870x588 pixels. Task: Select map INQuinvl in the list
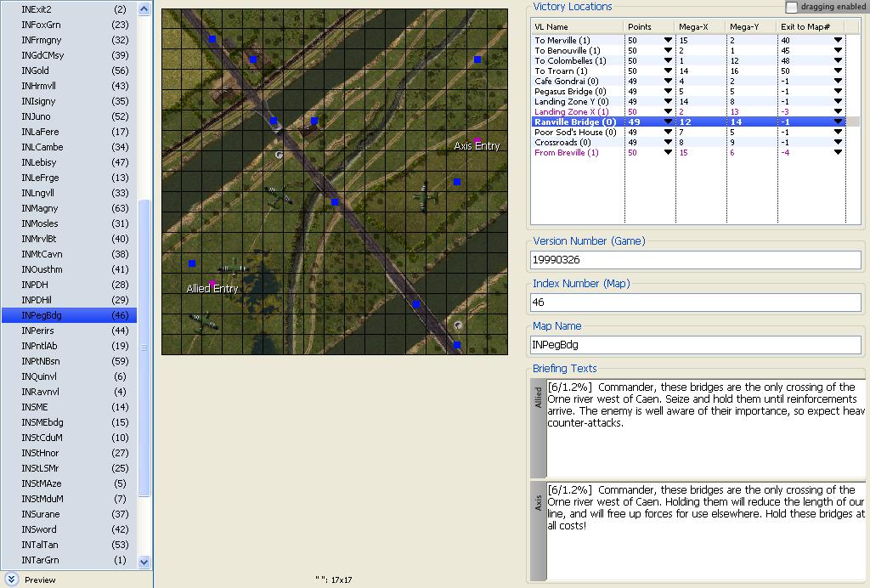pos(70,376)
